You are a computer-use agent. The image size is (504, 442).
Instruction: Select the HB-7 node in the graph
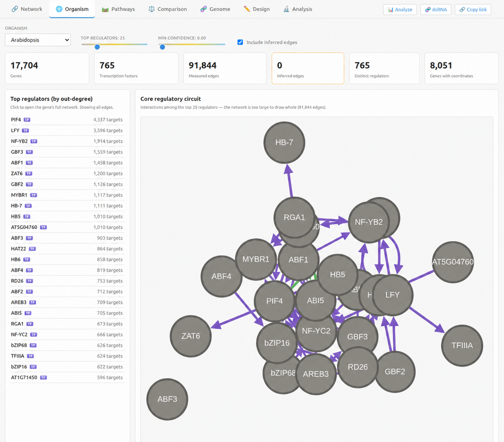pos(284,142)
